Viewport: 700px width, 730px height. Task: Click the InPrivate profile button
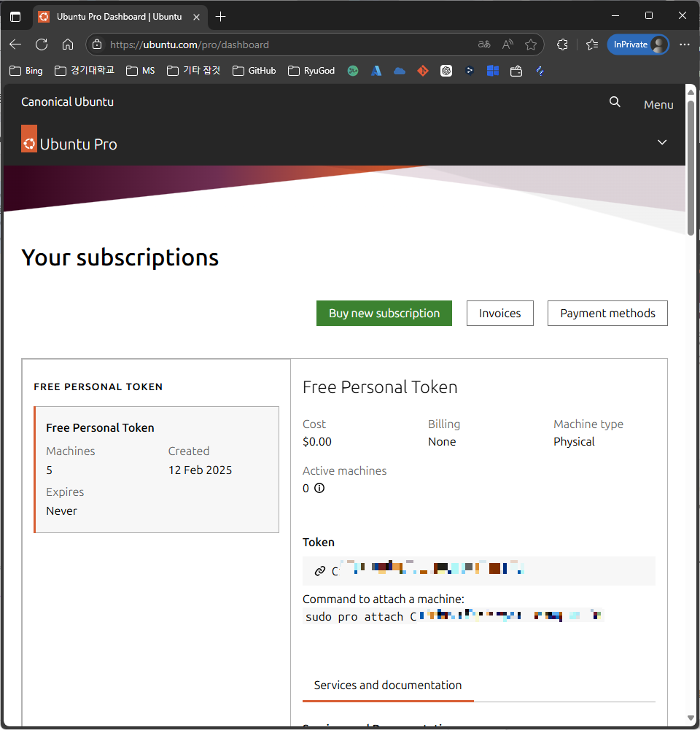point(638,44)
